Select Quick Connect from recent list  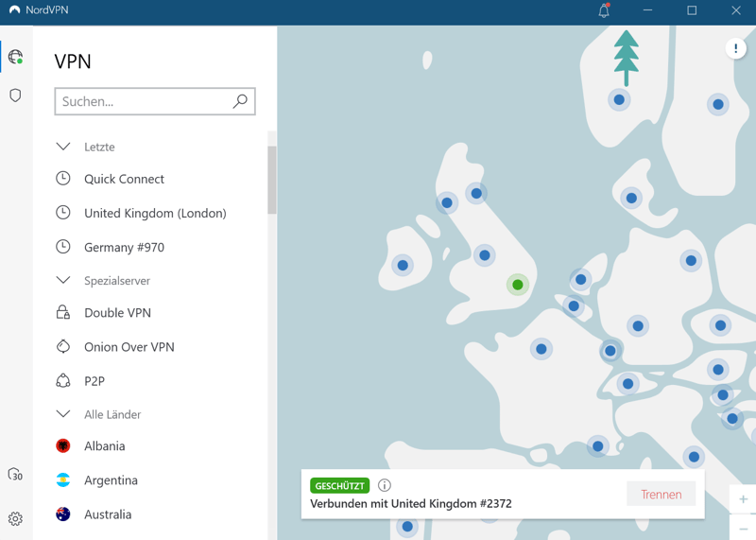tap(124, 179)
